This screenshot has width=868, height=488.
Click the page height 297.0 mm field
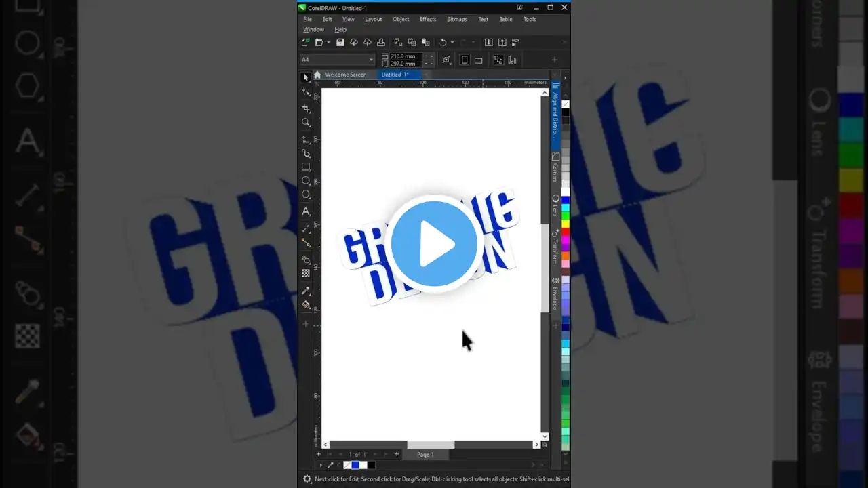pos(406,64)
